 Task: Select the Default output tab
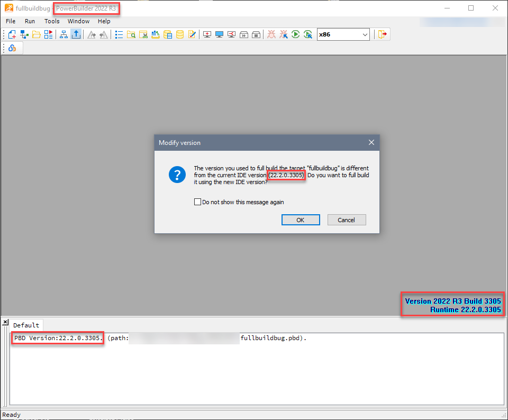point(26,325)
